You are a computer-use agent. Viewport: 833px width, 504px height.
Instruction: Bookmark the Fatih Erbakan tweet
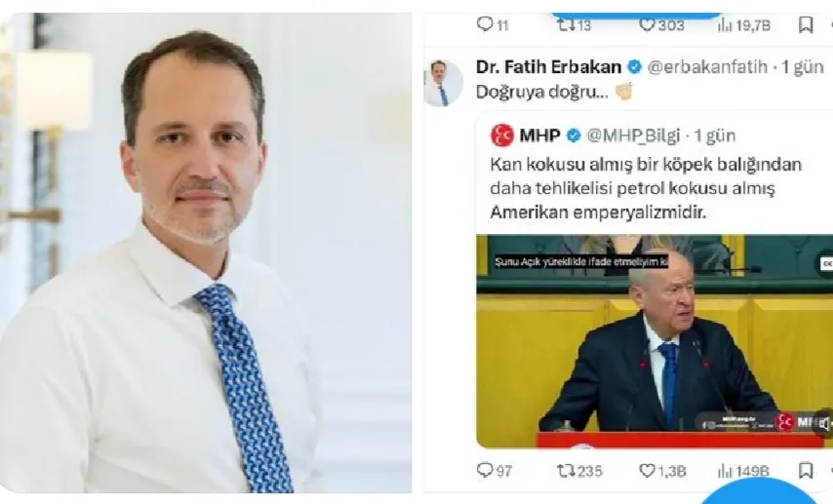[806, 470]
